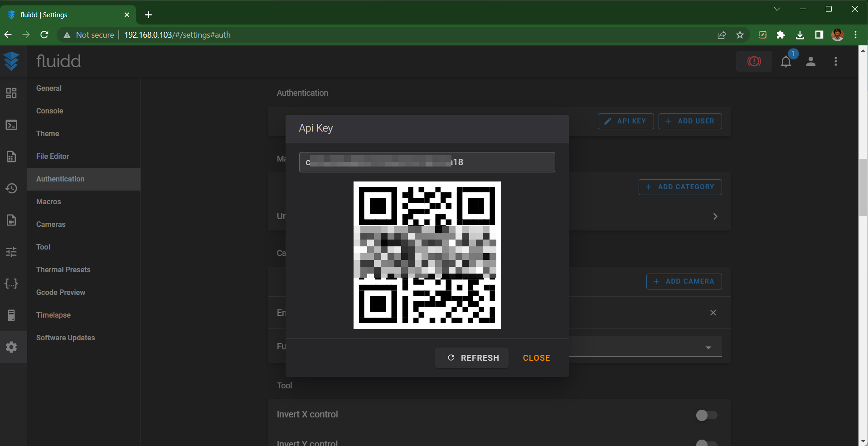Bookmark this page with the star
This screenshot has width=868, height=446.
pyautogui.click(x=740, y=35)
